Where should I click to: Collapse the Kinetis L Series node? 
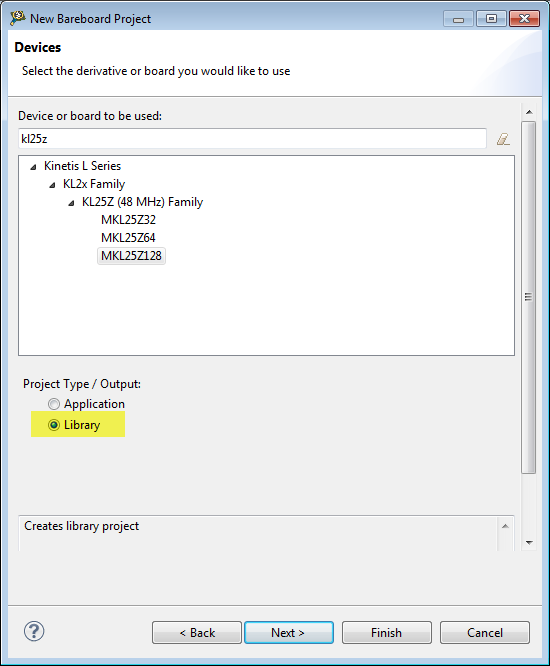[33, 166]
